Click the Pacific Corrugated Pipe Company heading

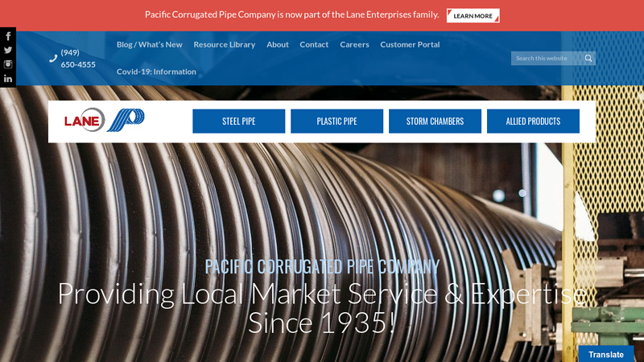click(x=322, y=267)
